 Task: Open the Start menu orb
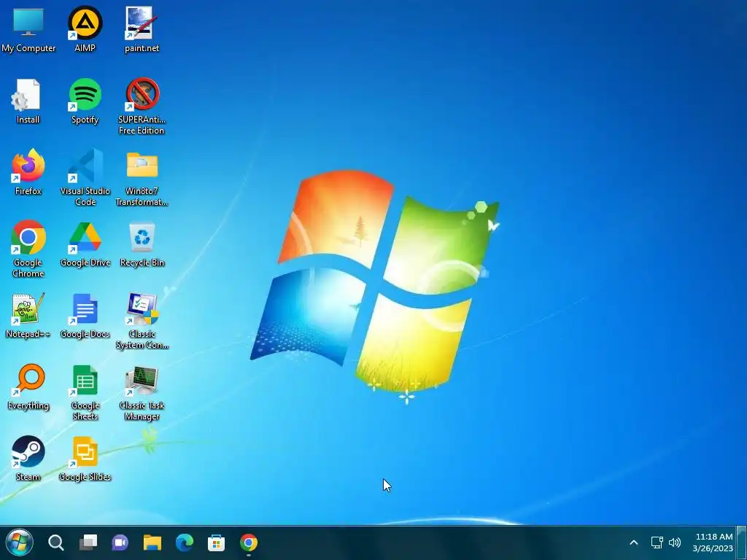pyautogui.click(x=19, y=542)
